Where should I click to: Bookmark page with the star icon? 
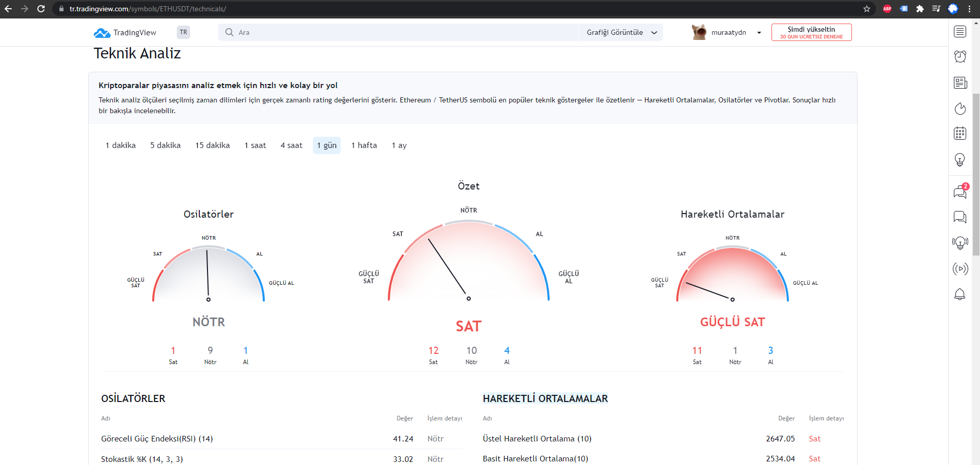click(x=867, y=9)
